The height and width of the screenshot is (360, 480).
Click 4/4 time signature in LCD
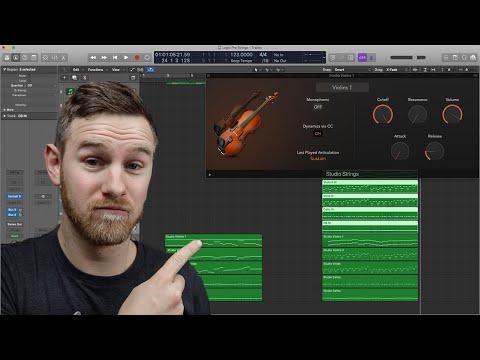tap(263, 55)
